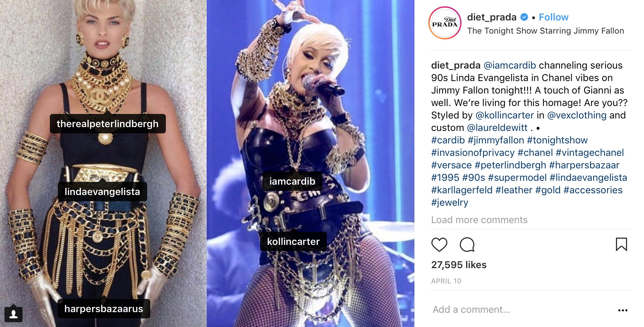
Task: Open the lindaevangelista photo tag
Action: (102, 192)
